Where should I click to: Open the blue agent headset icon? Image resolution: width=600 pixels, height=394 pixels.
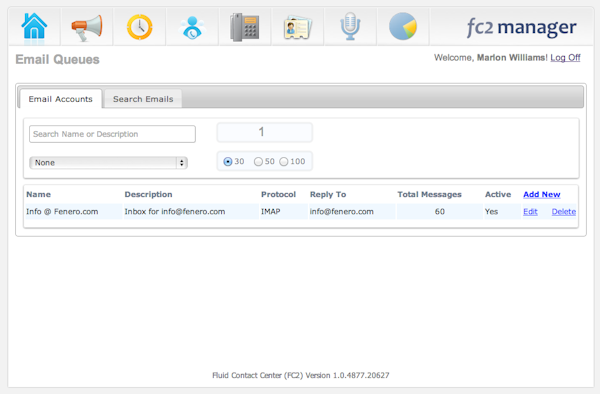[x=192, y=28]
